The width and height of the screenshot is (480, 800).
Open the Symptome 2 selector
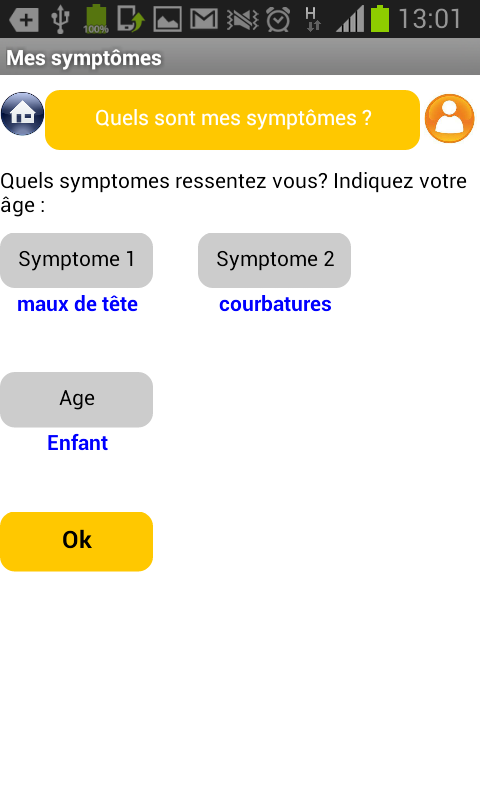coord(274,260)
